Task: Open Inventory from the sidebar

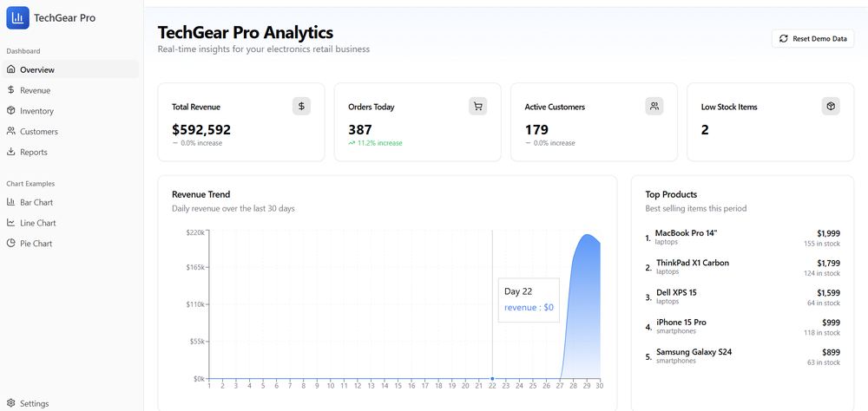Action: pyautogui.click(x=71, y=111)
